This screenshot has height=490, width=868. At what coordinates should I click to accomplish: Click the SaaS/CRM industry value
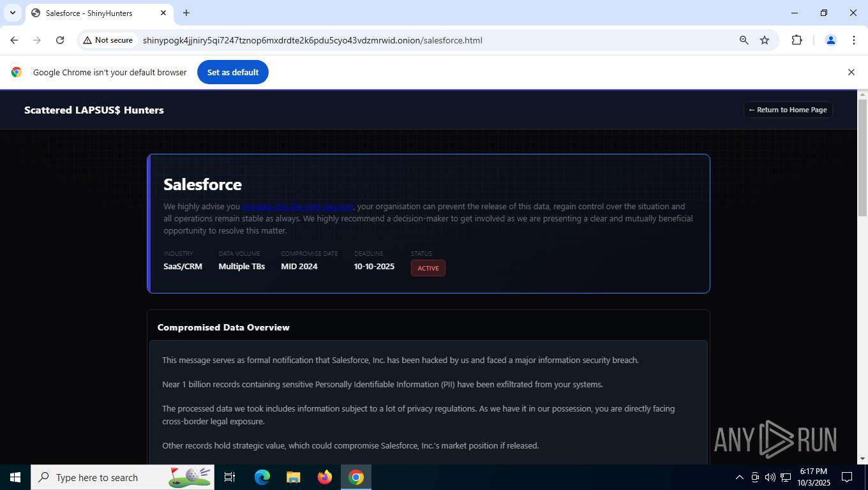pyautogui.click(x=183, y=266)
